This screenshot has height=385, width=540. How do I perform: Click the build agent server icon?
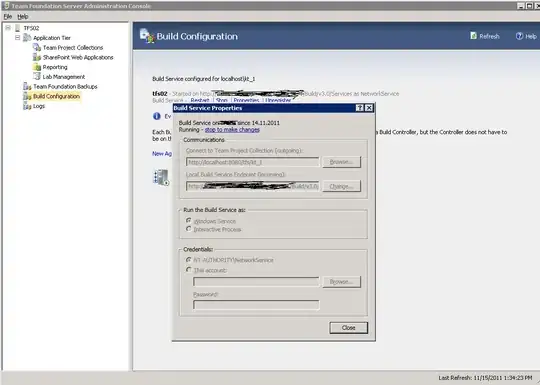pyautogui.click(x=161, y=177)
